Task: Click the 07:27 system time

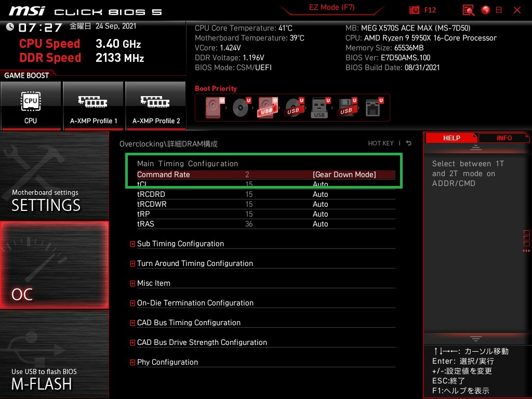Action: click(x=40, y=27)
